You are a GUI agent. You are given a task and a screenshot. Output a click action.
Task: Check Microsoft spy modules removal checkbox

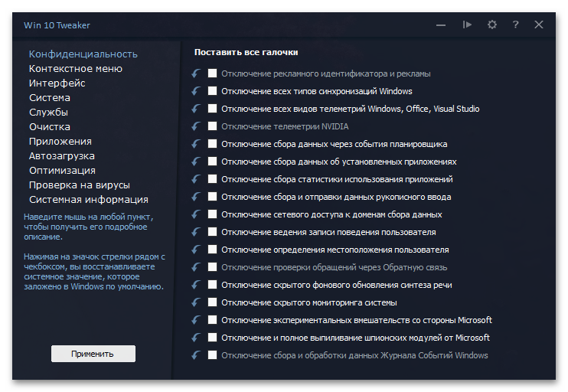point(212,338)
